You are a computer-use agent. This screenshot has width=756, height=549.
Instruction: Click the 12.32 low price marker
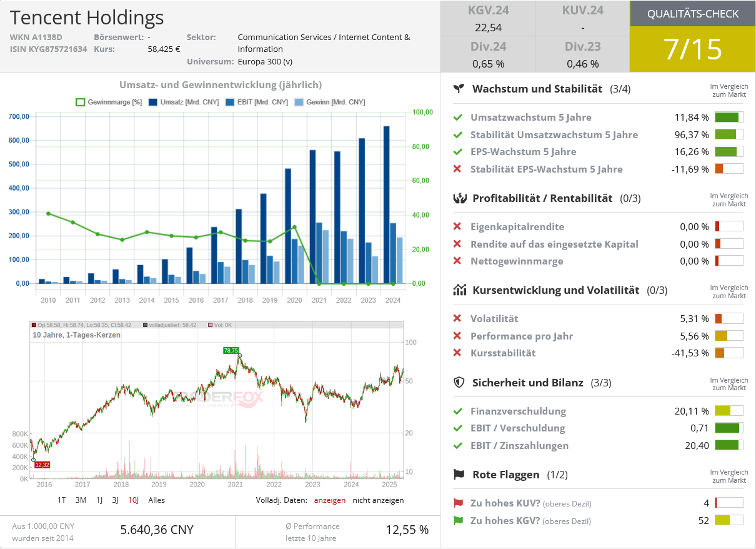[42, 465]
